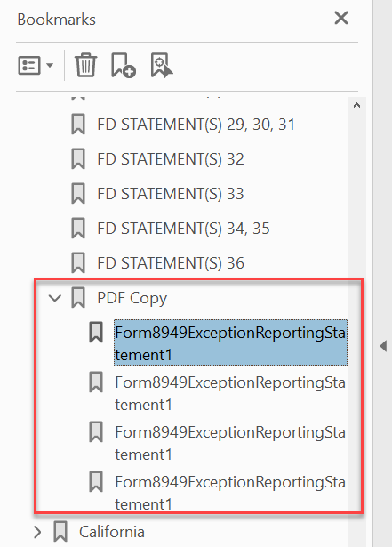
Task: Jump to FD STATEMENT(S) 36 bookmark
Action: [x=171, y=263]
